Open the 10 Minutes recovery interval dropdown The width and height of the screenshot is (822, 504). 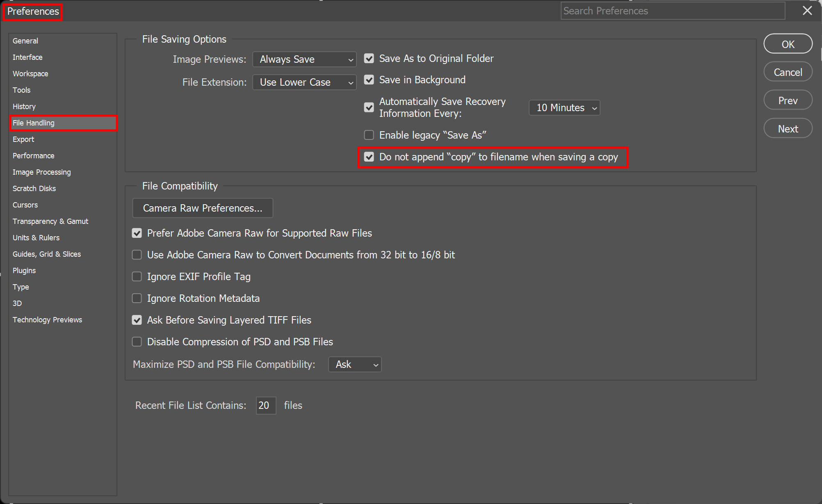tap(564, 108)
